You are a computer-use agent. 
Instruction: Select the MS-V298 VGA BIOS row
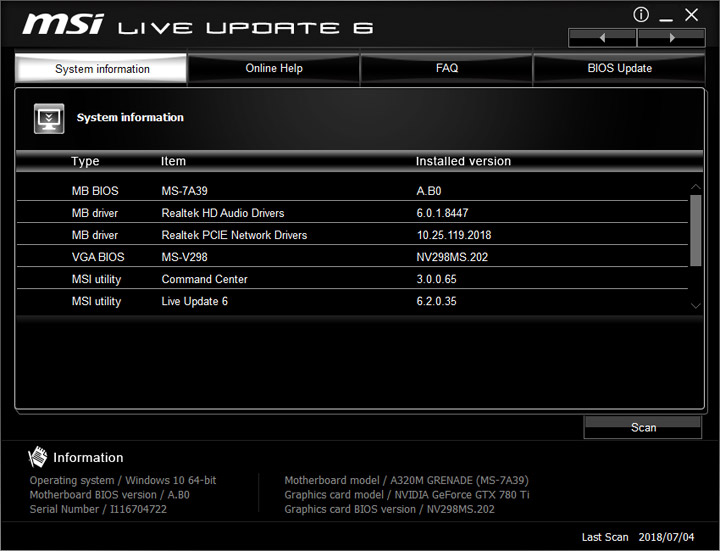click(352, 257)
